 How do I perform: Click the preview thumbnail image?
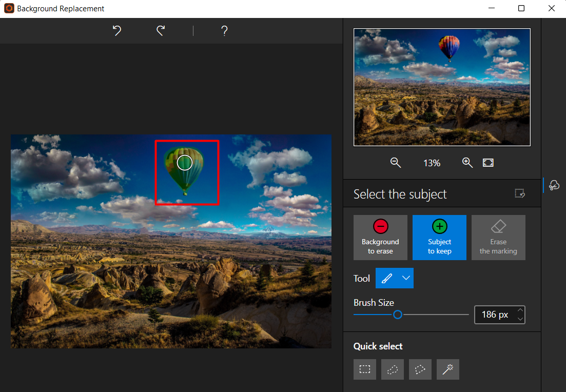(x=442, y=87)
